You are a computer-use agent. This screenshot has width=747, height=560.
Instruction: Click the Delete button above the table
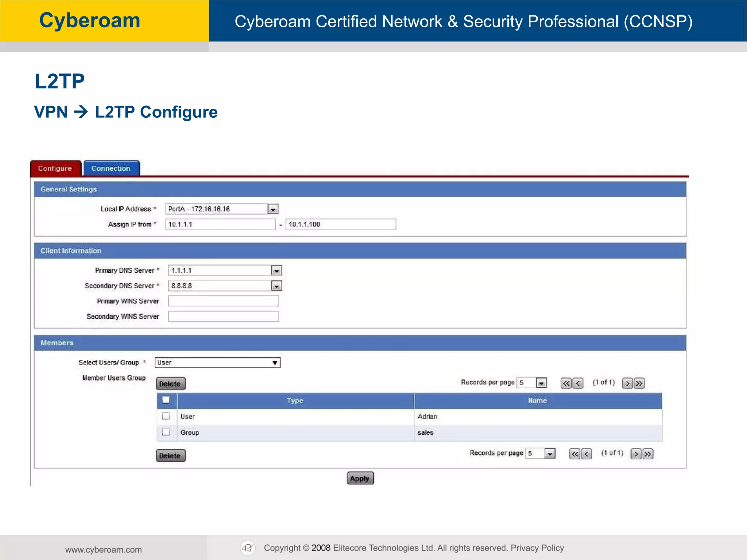click(x=170, y=384)
